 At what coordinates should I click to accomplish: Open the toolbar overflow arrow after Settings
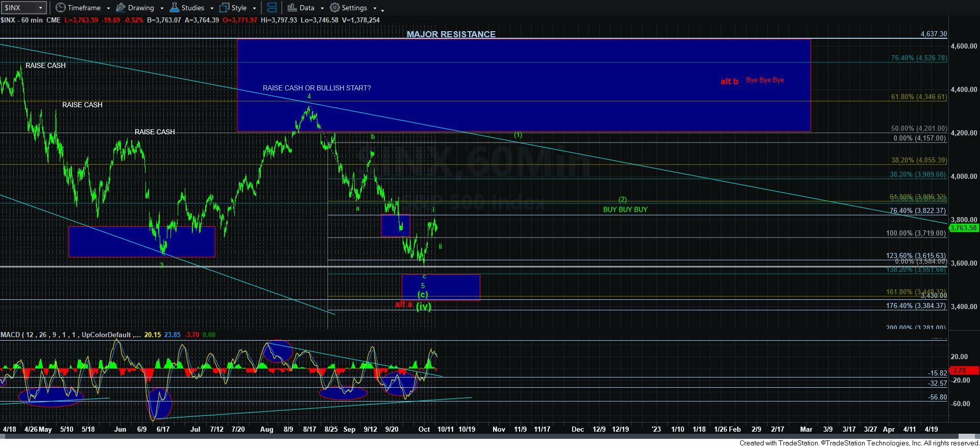(x=382, y=9)
